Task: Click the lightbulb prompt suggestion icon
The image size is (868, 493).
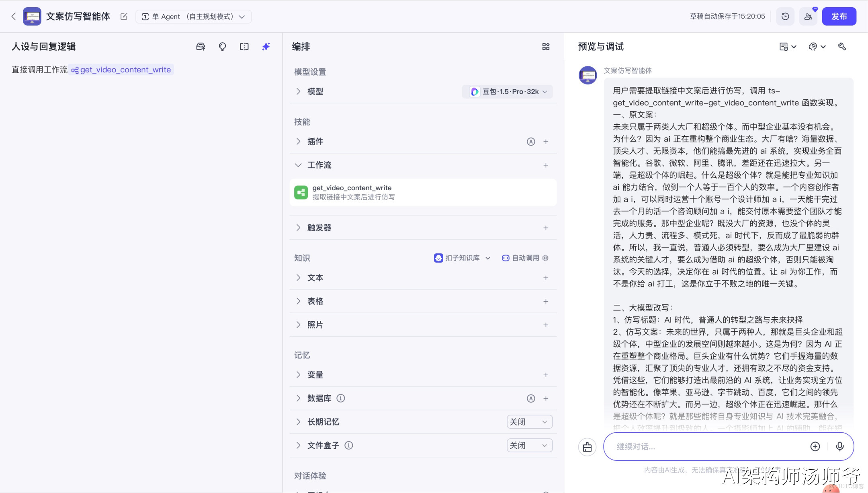Action: (x=222, y=47)
